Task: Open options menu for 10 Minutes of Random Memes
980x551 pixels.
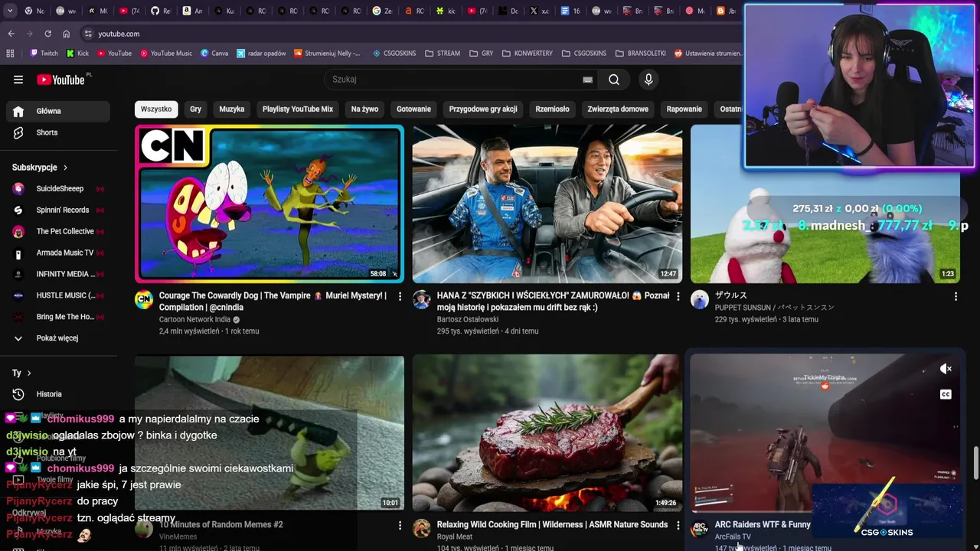Action: pyautogui.click(x=400, y=526)
